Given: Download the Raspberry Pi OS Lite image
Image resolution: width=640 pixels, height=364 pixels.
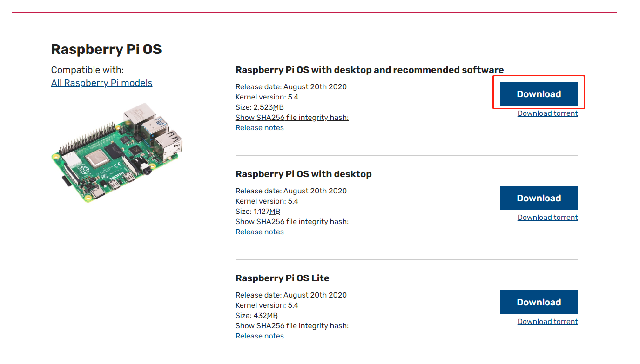Looking at the screenshot, I should pos(539,302).
